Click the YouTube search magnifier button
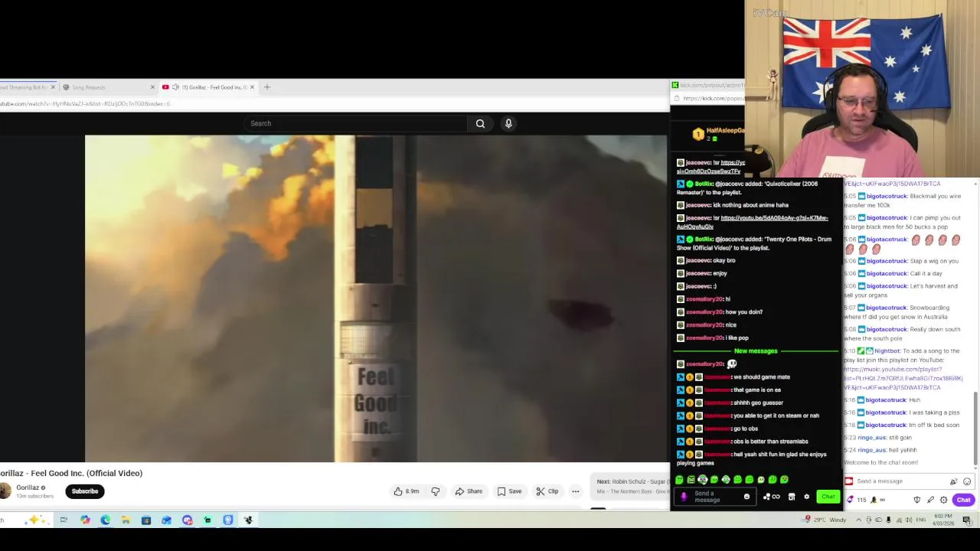980x551 pixels. click(x=480, y=123)
